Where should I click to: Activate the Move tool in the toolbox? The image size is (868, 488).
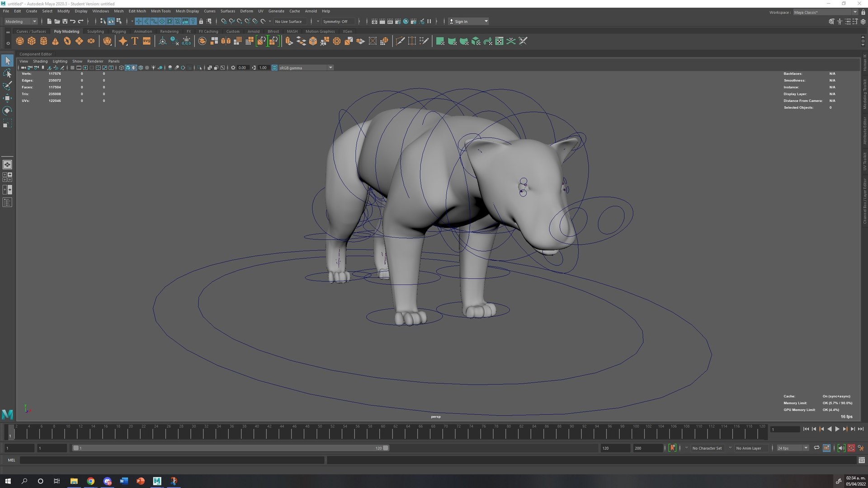point(7,98)
